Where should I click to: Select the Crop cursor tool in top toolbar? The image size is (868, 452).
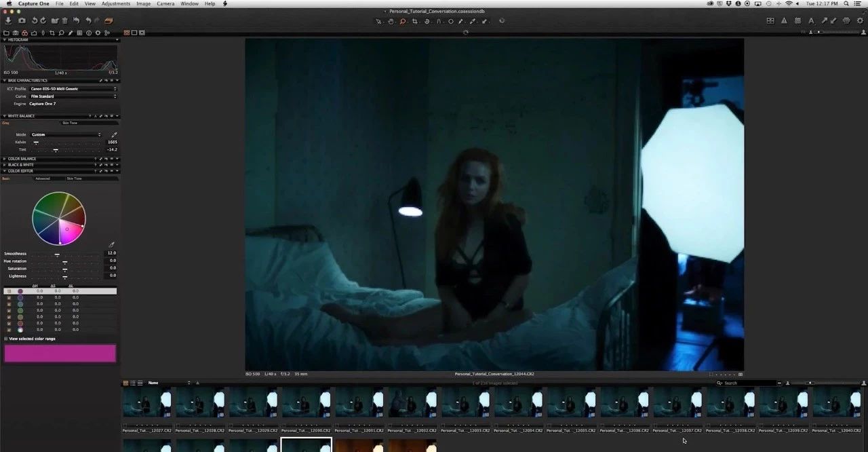point(415,21)
